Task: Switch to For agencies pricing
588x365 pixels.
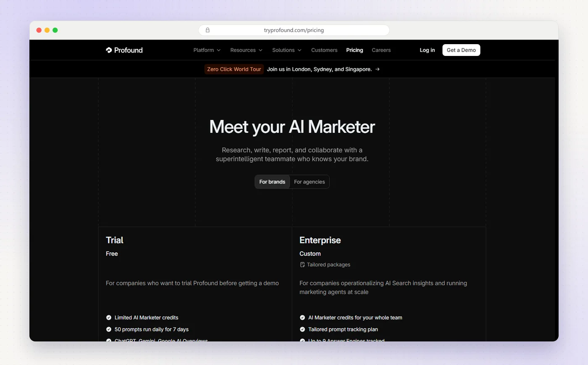Action: click(310, 182)
